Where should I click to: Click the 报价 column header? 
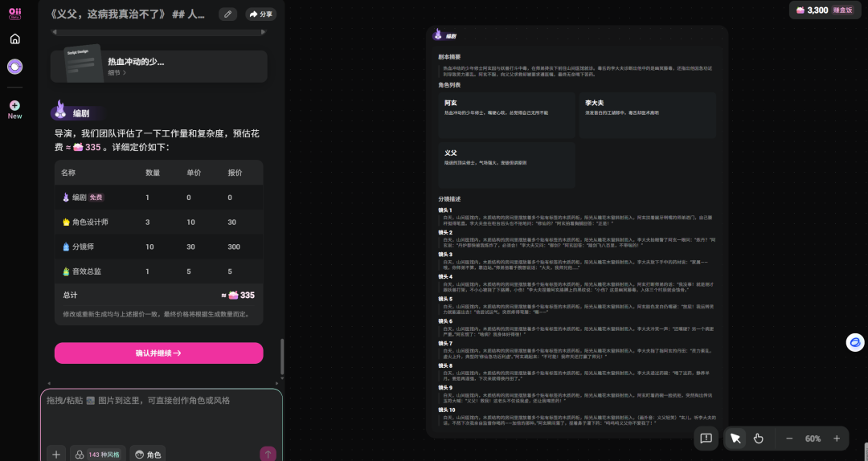point(235,173)
